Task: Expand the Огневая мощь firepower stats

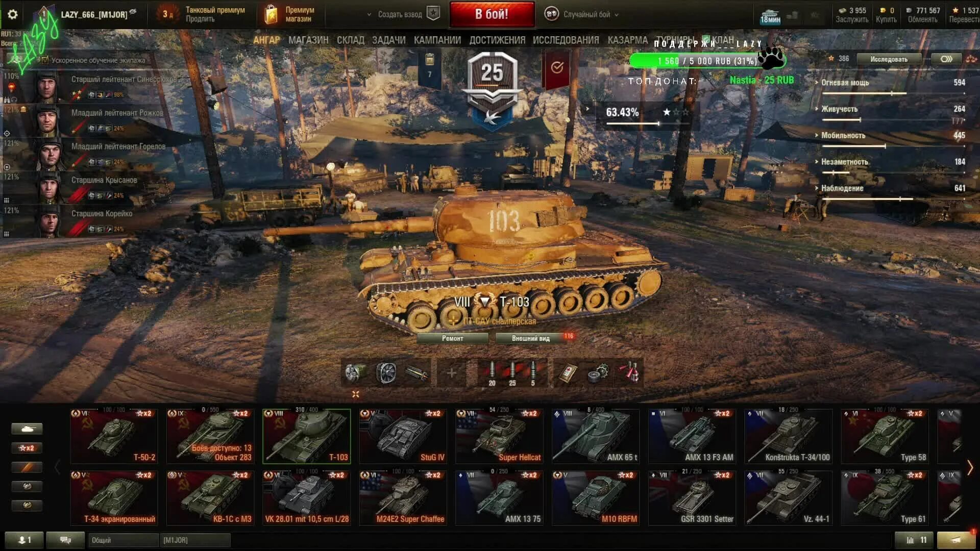Action: click(844, 83)
